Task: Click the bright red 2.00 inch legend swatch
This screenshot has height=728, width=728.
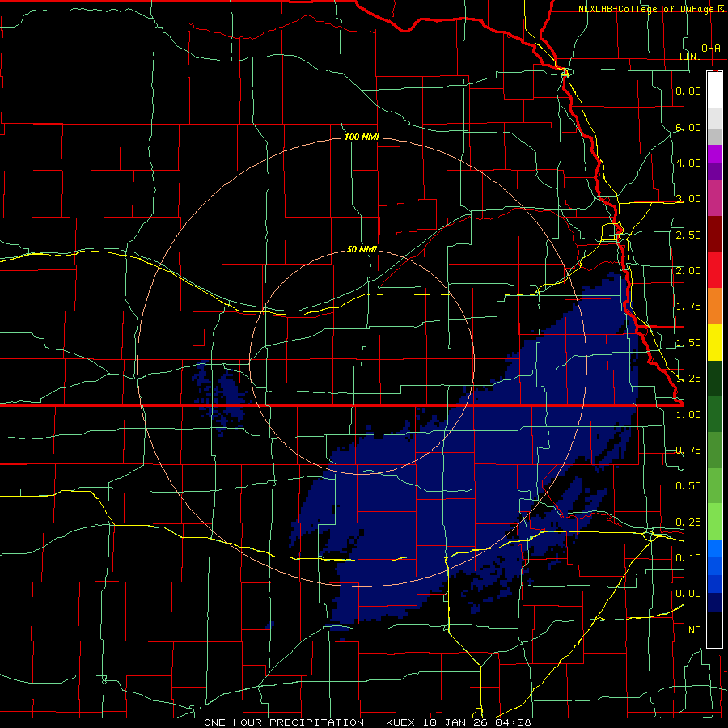Action: pos(714,270)
